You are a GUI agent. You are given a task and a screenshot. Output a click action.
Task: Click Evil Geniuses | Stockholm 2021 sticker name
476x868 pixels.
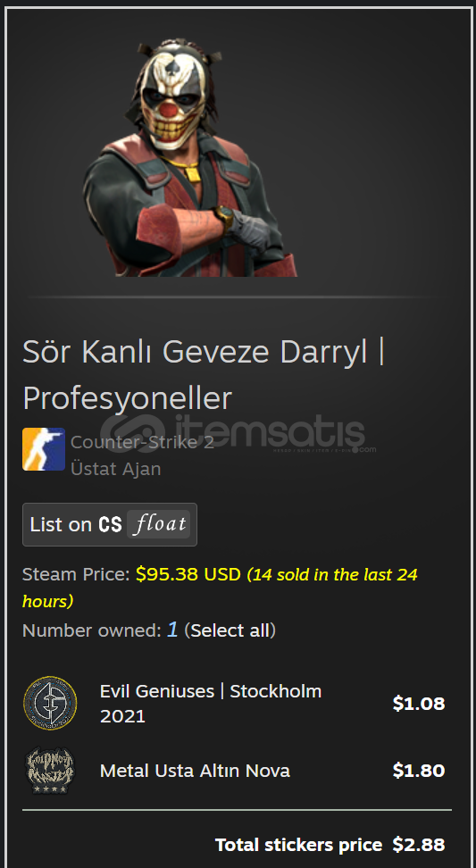(211, 704)
